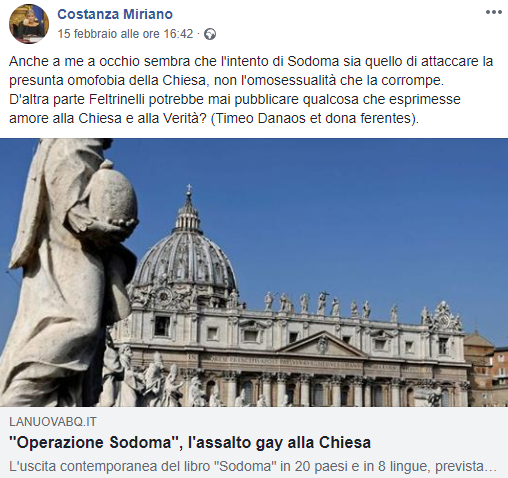This screenshot has height=478, width=508.
Task: Open the "Operazione Sodoma" article headline
Action: tap(190, 442)
